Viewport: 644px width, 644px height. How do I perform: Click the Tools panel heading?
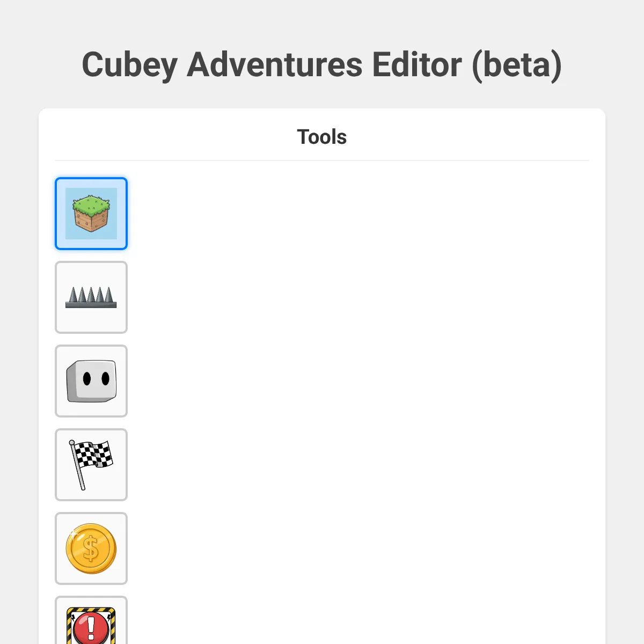point(322,137)
